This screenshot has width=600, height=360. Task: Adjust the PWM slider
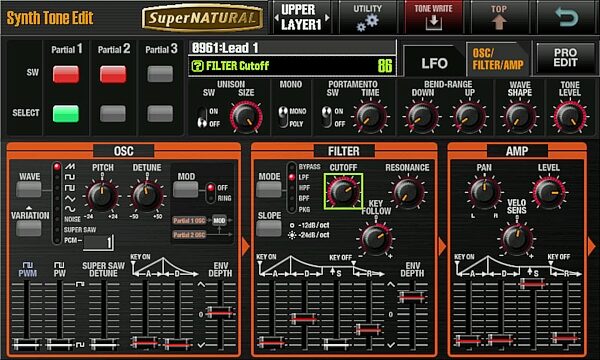(27, 344)
